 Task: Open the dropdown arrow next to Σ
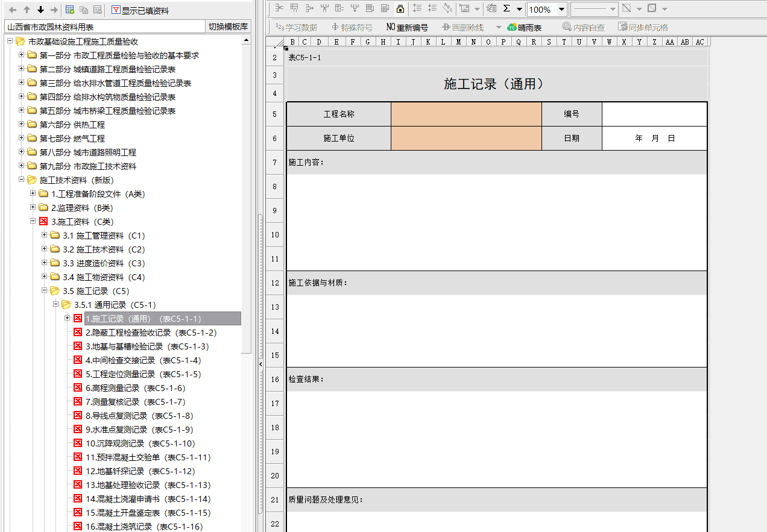(x=519, y=9)
